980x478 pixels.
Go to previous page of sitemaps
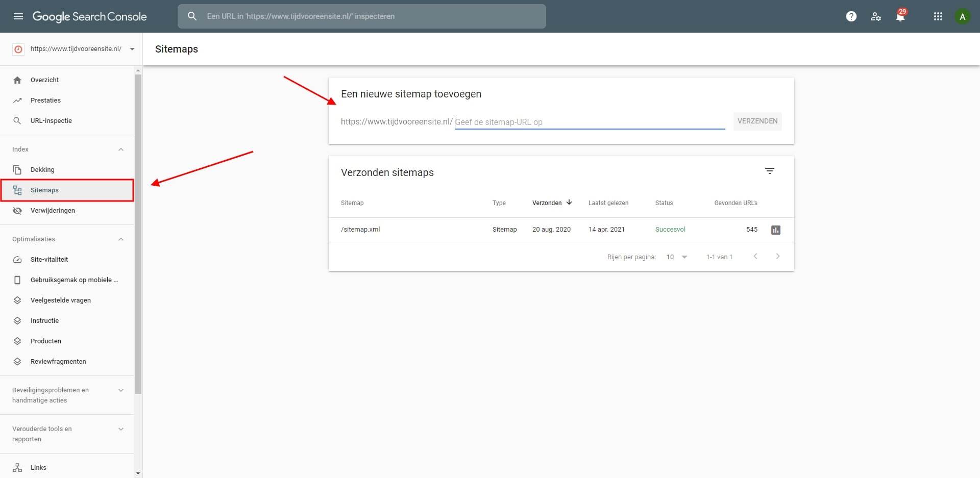click(x=755, y=256)
